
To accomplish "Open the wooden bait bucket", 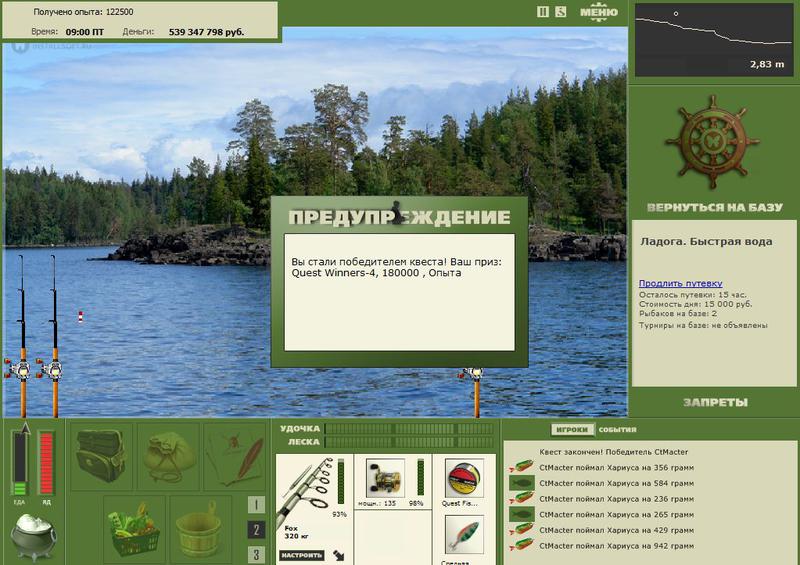I will (200, 527).
